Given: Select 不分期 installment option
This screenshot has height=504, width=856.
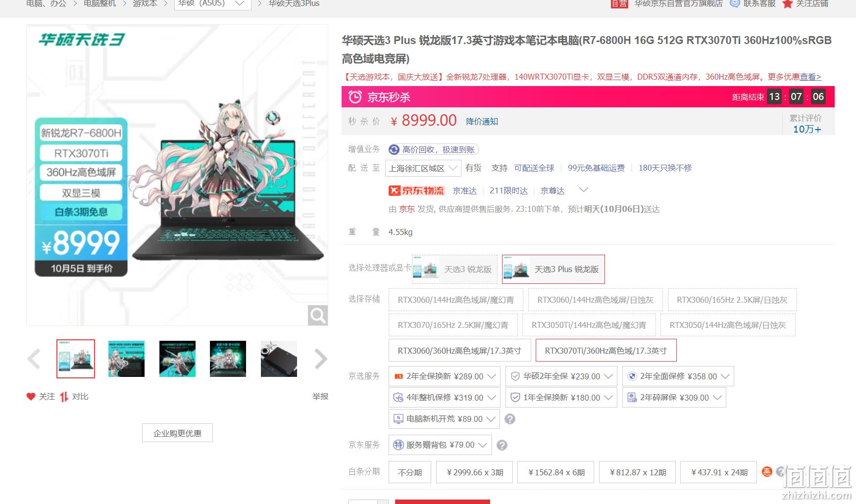Looking at the screenshot, I should click(410, 472).
